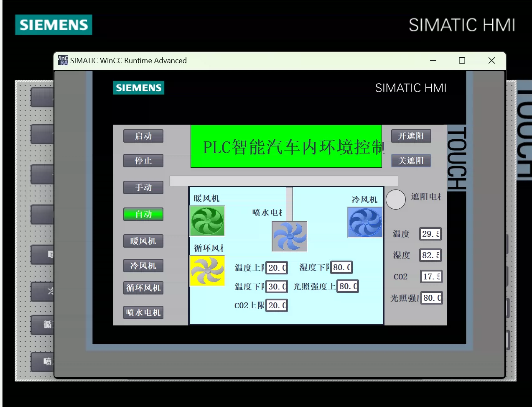Click the blue cold air fan icon
The width and height of the screenshot is (532, 407).
pos(365,222)
